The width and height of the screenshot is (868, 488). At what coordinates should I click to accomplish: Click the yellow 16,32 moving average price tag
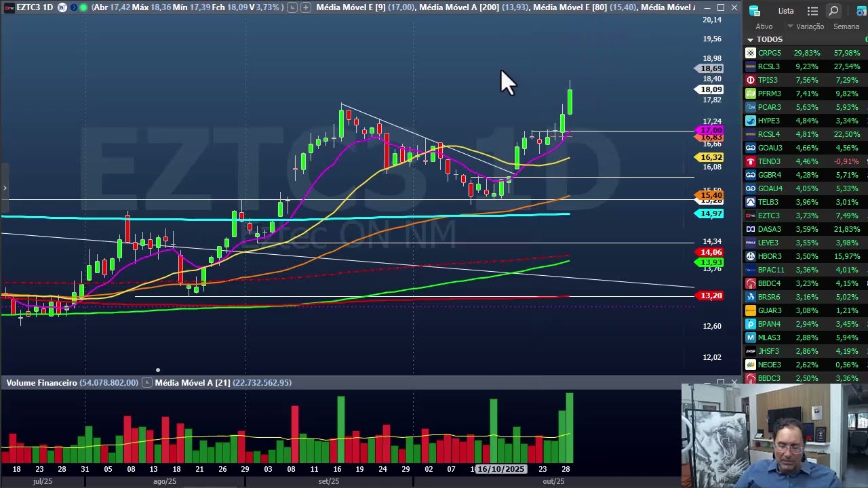coord(711,157)
